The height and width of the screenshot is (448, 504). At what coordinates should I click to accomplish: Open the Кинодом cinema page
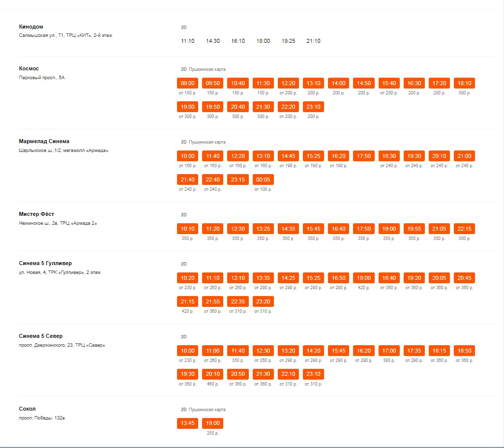tap(30, 27)
